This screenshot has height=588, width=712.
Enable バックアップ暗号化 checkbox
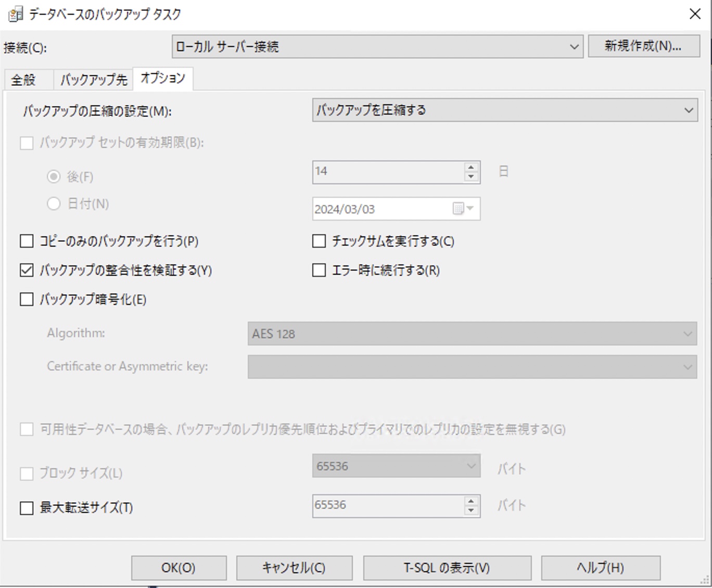point(27,299)
